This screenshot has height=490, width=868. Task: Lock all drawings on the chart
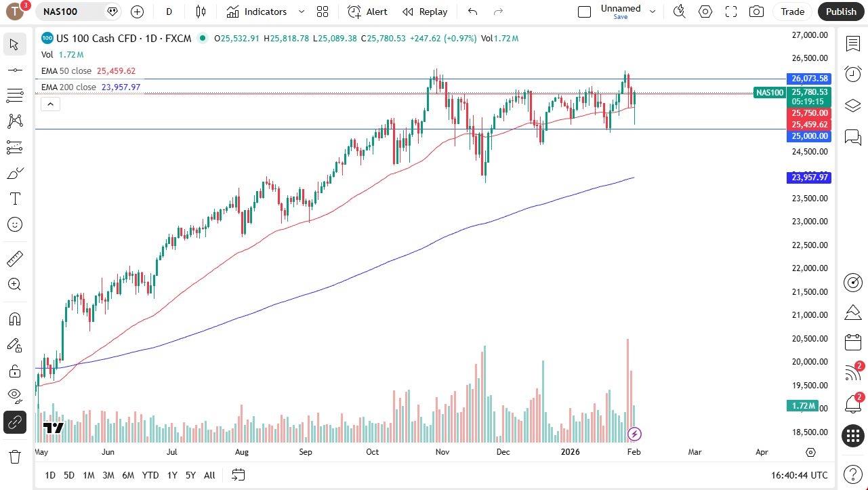pyautogui.click(x=15, y=371)
